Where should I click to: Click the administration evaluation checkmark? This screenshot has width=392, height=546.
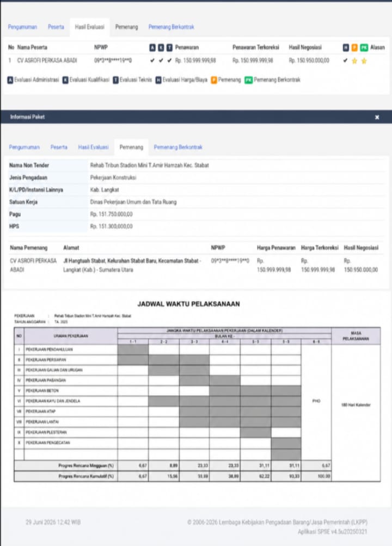point(152,60)
